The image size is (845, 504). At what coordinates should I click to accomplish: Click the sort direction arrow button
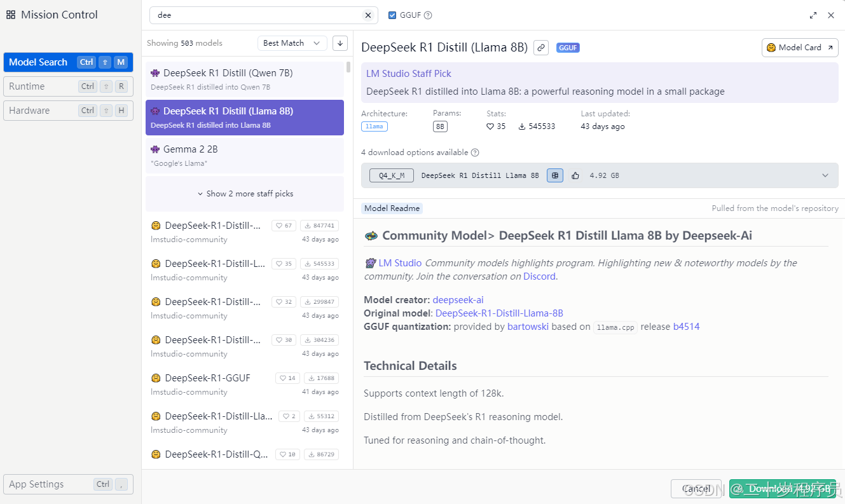[340, 43]
